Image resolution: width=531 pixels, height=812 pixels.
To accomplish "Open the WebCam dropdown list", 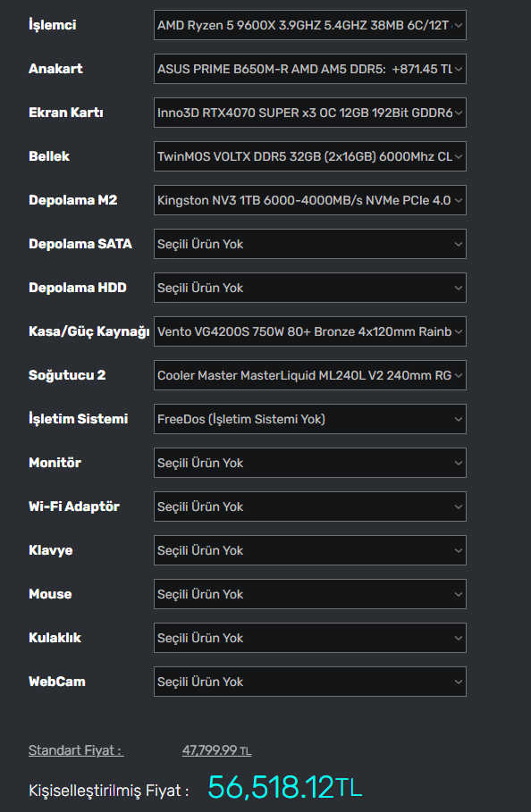I will click(x=310, y=682).
